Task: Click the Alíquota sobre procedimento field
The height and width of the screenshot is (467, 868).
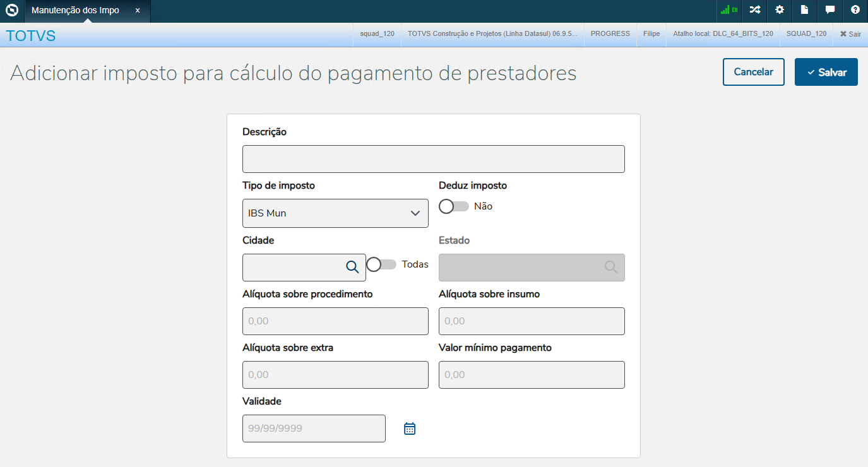Action: click(335, 321)
